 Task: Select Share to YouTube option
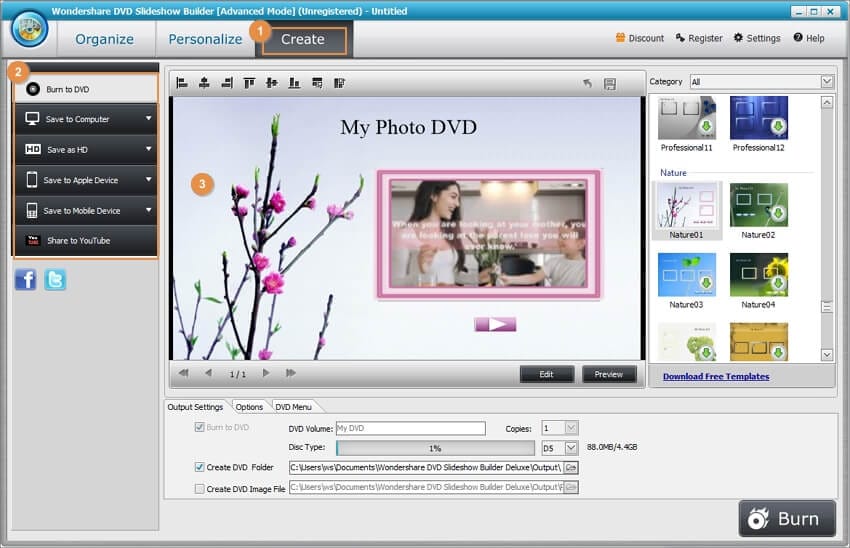[x=86, y=241]
